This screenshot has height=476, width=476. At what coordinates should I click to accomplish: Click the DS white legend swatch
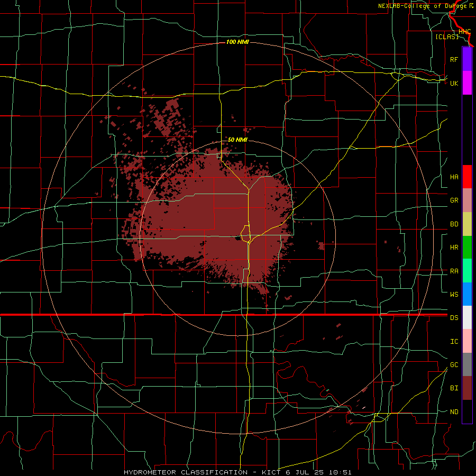(467, 317)
